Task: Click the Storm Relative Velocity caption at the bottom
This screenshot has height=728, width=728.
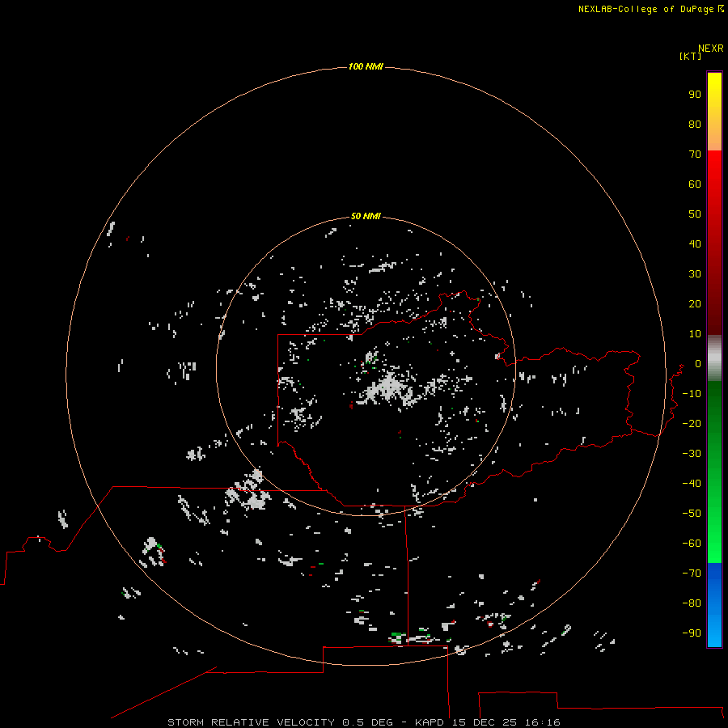Action: click(364, 722)
